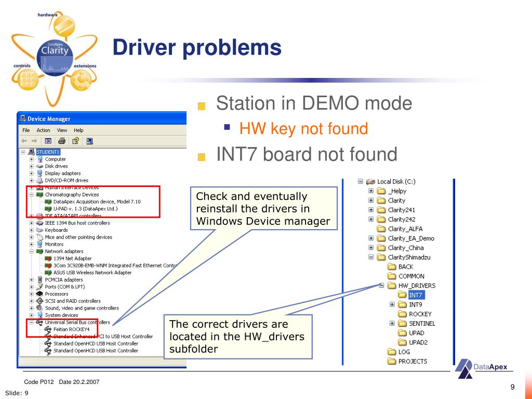Select U-PAD v. 1.3 (DataApex Ltd.)
Image resolution: width=532 pixels, height=399 pixels.
[x=86, y=209]
